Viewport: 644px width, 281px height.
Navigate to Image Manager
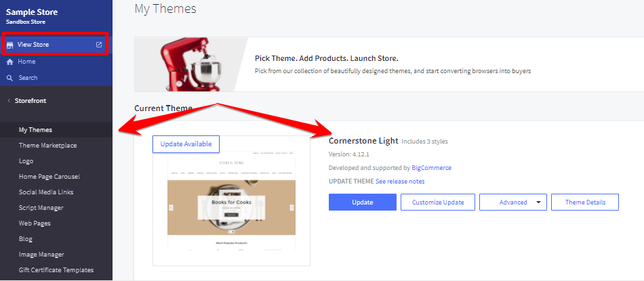click(41, 255)
